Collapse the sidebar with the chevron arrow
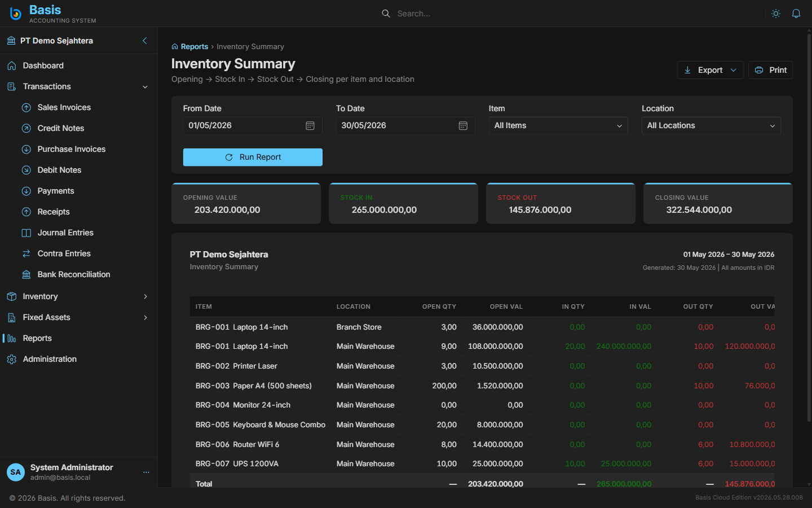 click(145, 41)
